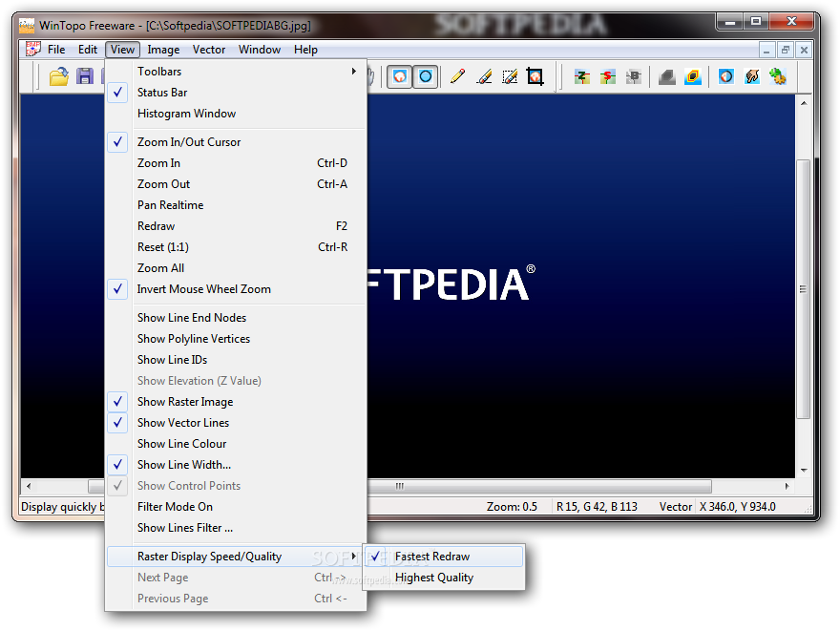Click the vertical scrollbar thumb

click(x=803, y=288)
